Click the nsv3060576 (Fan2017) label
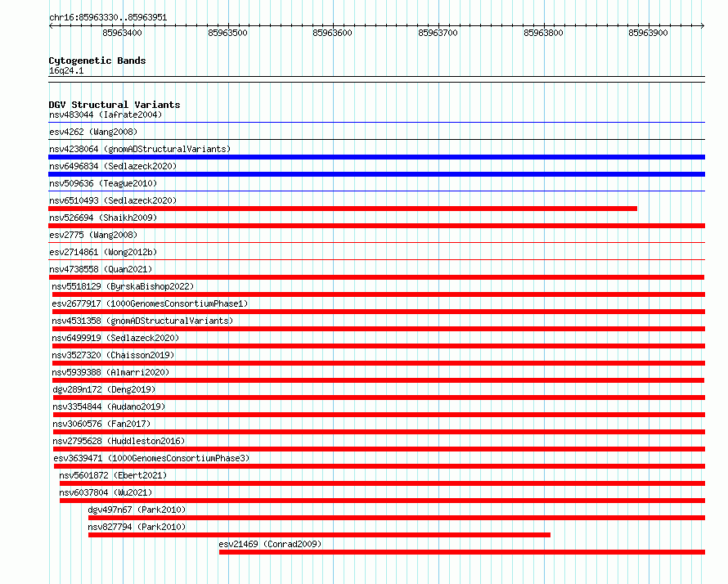The image size is (728, 584). coord(101,424)
